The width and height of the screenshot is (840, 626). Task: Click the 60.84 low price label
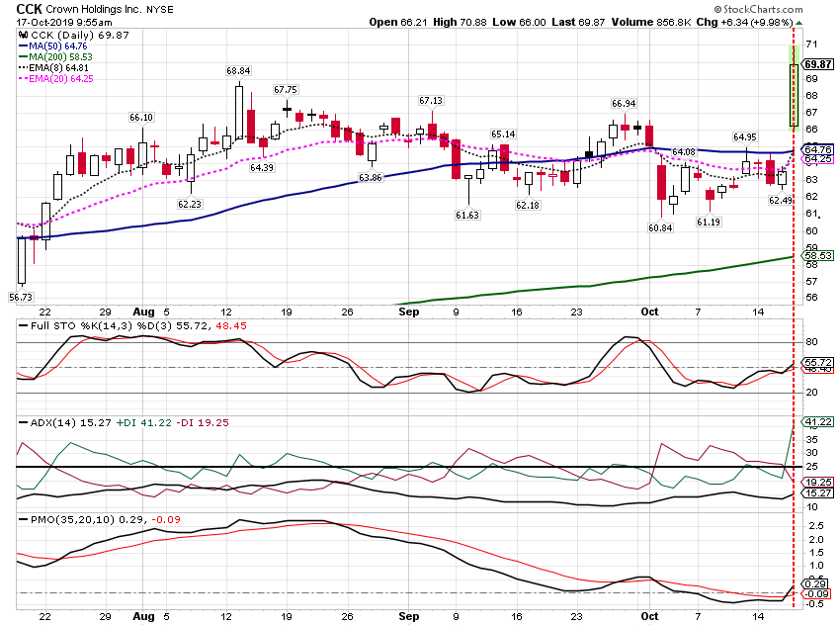pos(660,227)
